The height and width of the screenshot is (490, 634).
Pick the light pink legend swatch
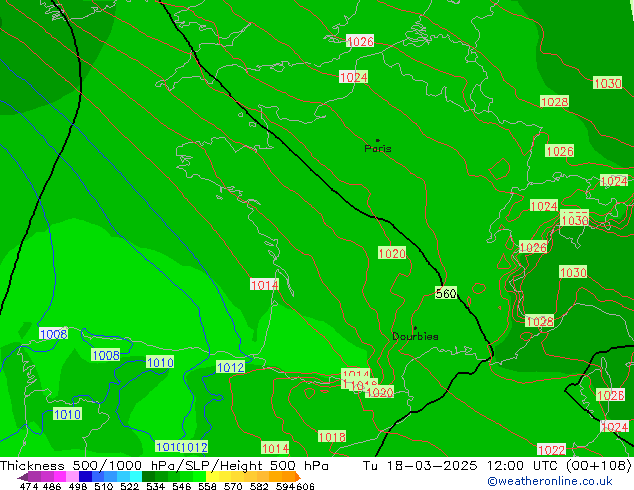[72, 476]
